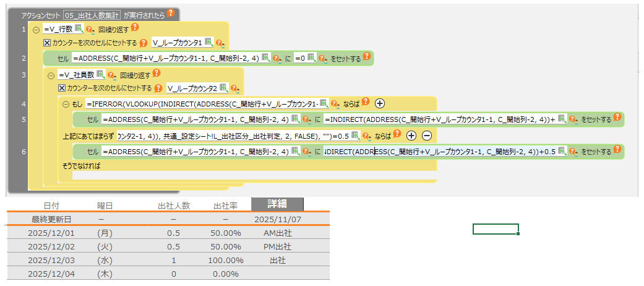The width and height of the screenshot is (644, 286).
Task: Toggle counter checkbox for V_ループカウンタ2
Action: click(62, 89)
